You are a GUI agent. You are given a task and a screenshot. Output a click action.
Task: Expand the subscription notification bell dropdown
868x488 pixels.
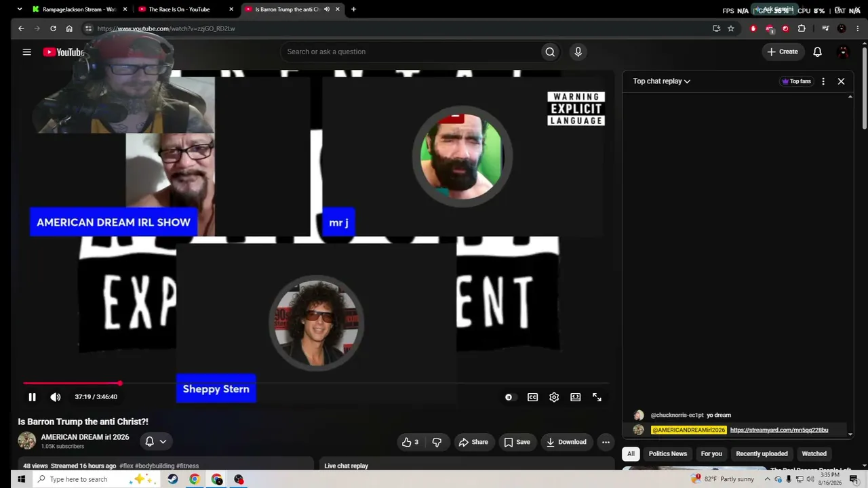click(155, 441)
